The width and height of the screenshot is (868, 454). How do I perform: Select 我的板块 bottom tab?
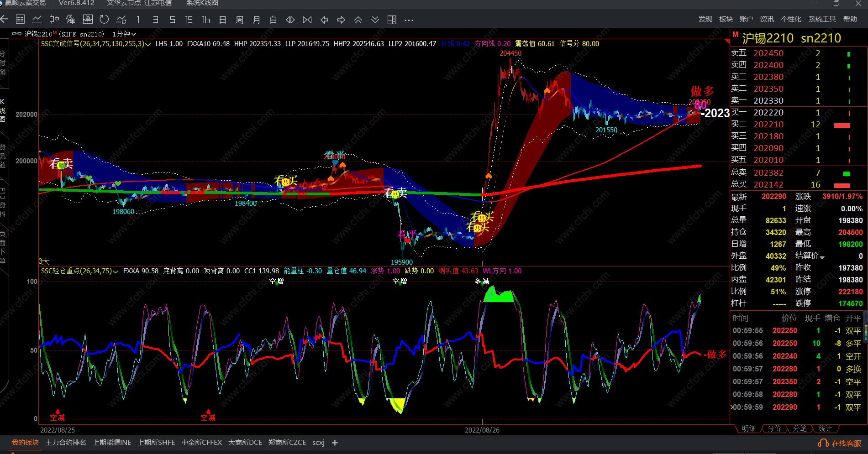25,443
